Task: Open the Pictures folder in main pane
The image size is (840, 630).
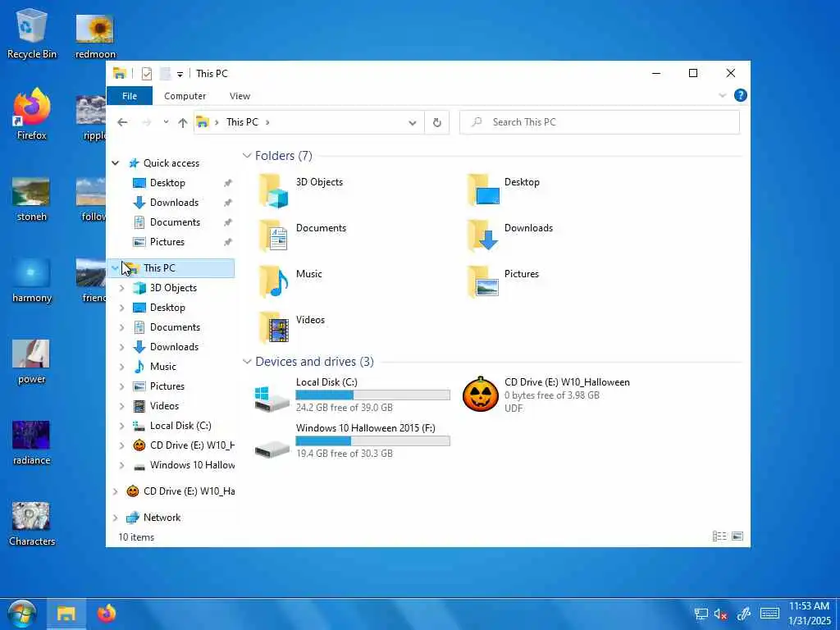Action: pos(482,282)
